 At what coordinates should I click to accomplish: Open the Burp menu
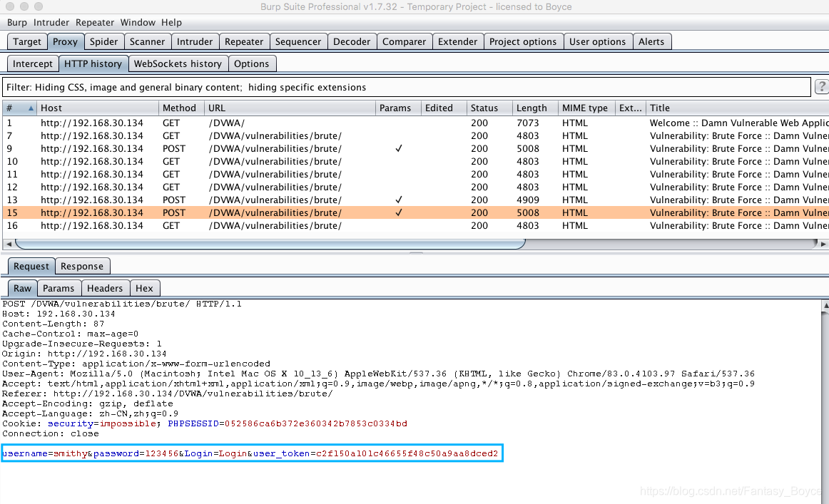tap(17, 23)
